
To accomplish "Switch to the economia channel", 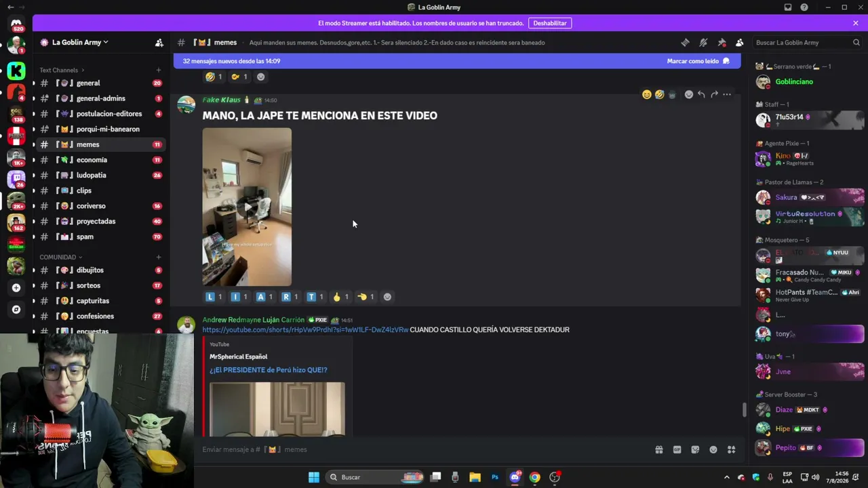I will (99, 160).
